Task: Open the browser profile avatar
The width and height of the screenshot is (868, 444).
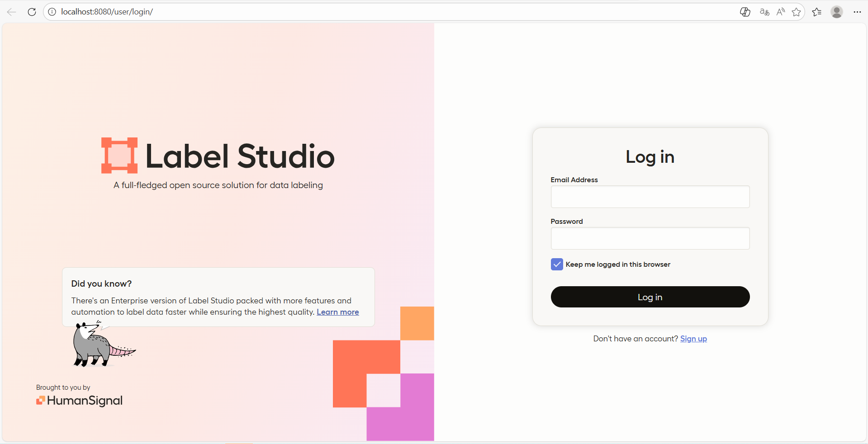Action: click(837, 12)
